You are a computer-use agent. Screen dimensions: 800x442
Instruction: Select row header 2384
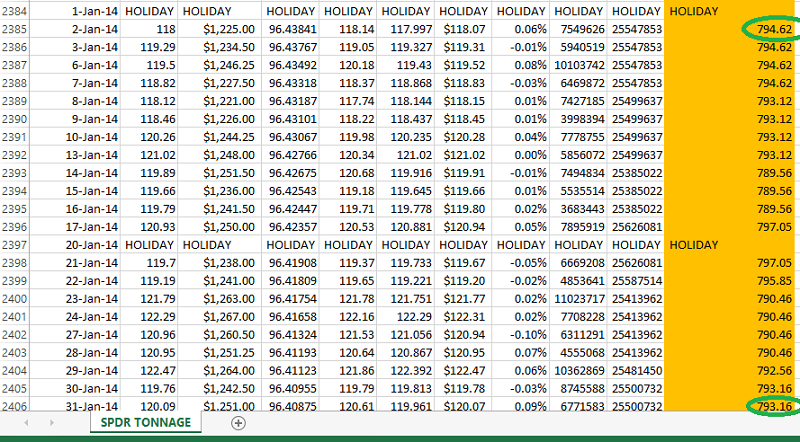pyautogui.click(x=14, y=11)
